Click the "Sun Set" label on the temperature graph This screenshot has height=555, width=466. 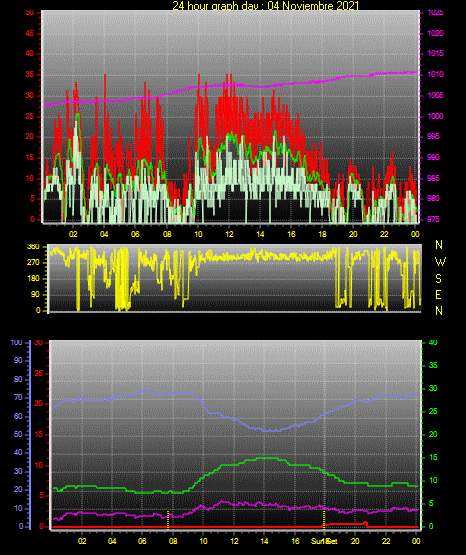(324, 541)
